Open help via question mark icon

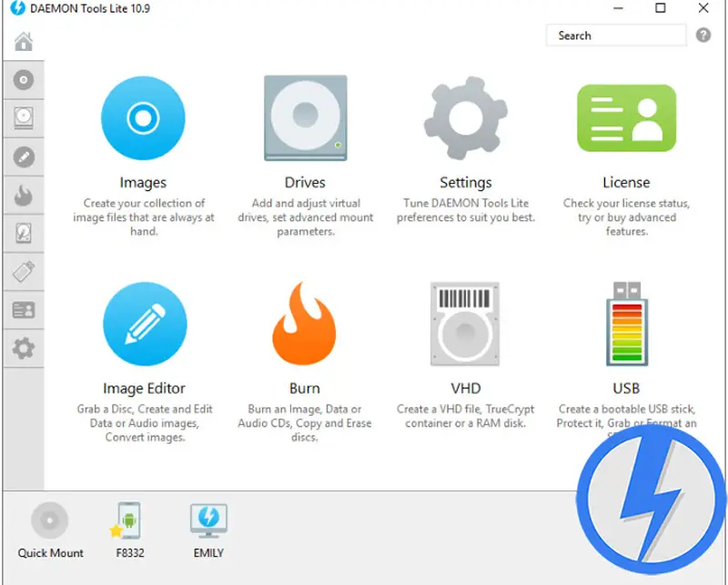point(703,35)
